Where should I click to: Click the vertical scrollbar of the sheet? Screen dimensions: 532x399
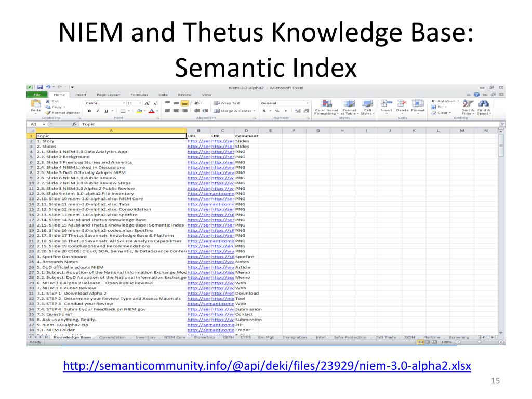click(501, 231)
